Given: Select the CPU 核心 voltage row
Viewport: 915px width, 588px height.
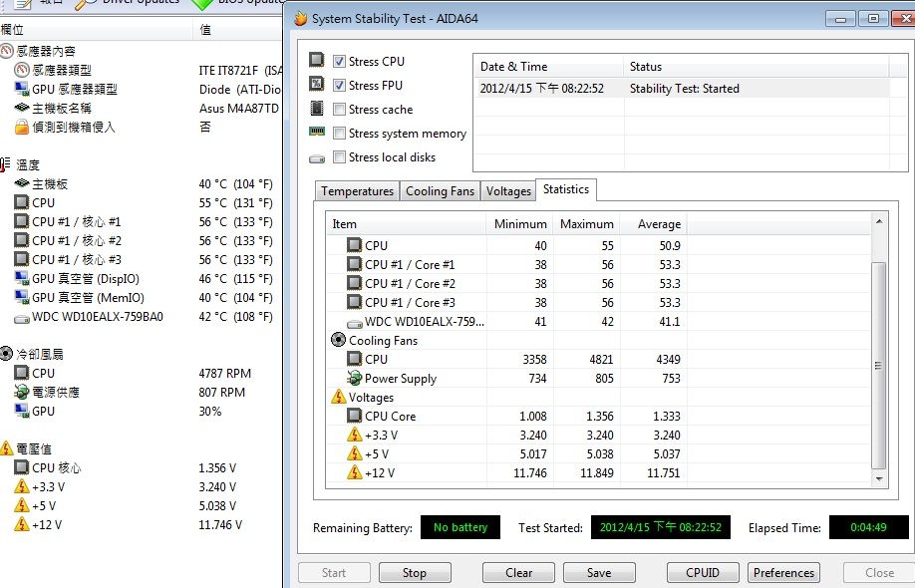Looking at the screenshot, I should click(x=142, y=467).
